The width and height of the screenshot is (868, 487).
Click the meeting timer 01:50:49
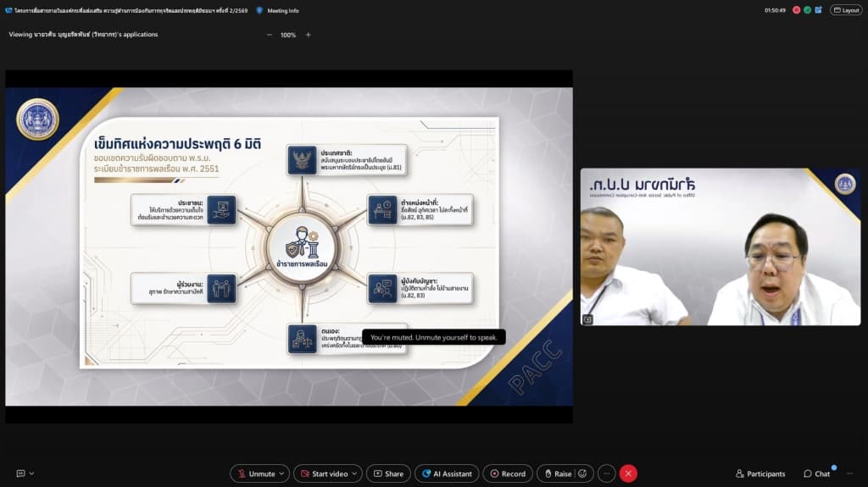click(775, 10)
